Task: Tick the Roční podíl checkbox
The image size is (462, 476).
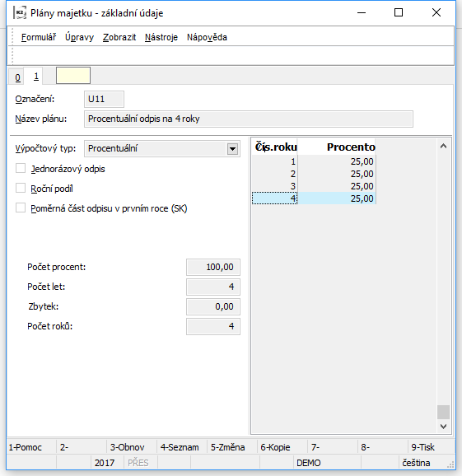Action: (x=21, y=188)
